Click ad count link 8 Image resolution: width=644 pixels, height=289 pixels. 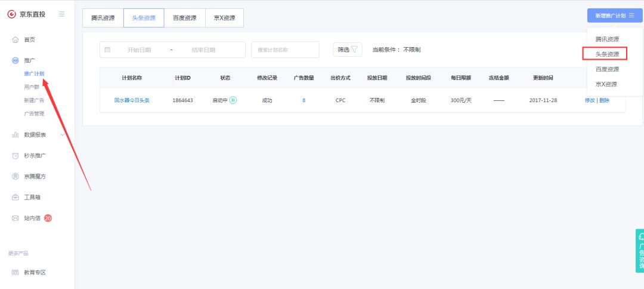point(304,100)
